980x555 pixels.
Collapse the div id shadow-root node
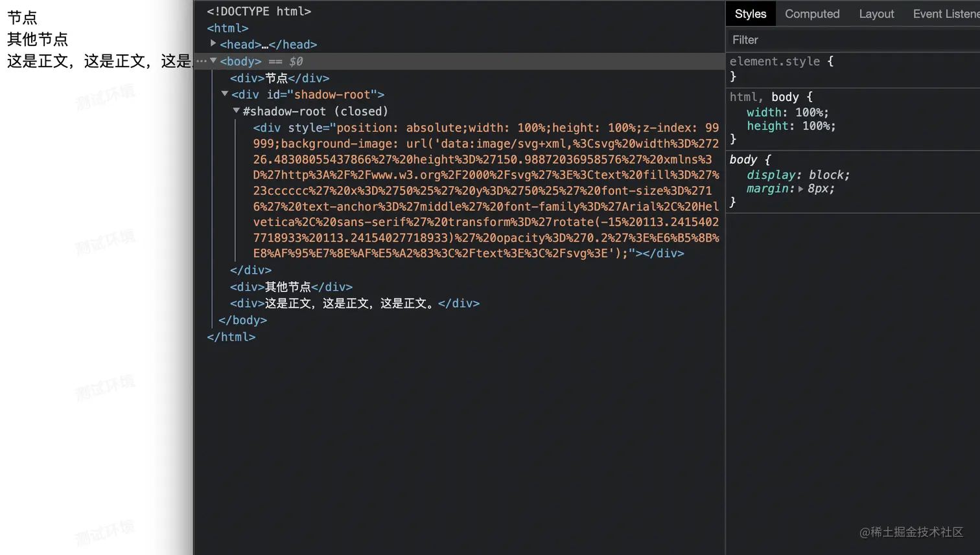click(x=225, y=94)
